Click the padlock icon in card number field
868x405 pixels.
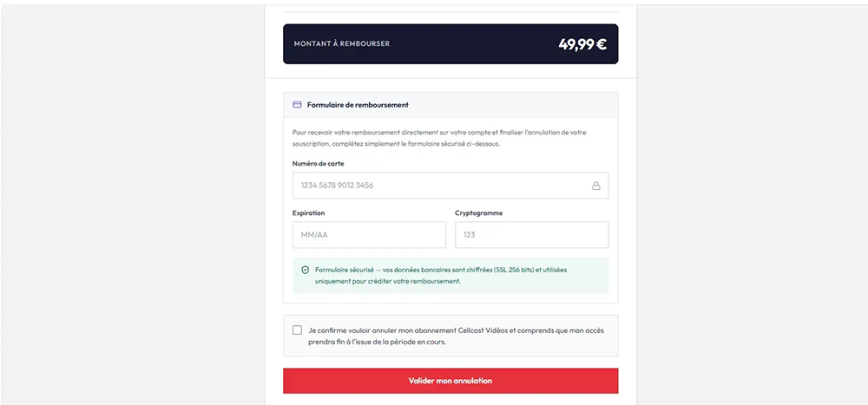[x=596, y=186]
